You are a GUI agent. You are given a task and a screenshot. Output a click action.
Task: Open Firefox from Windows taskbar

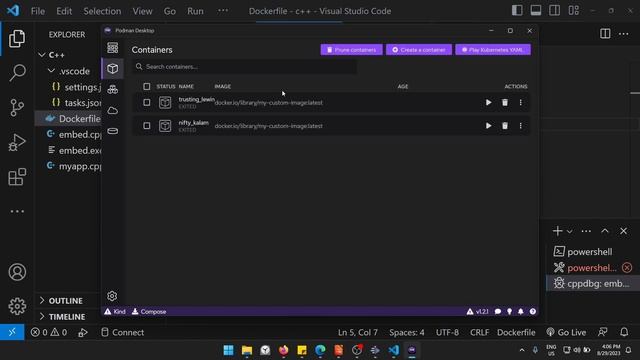pos(283,350)
